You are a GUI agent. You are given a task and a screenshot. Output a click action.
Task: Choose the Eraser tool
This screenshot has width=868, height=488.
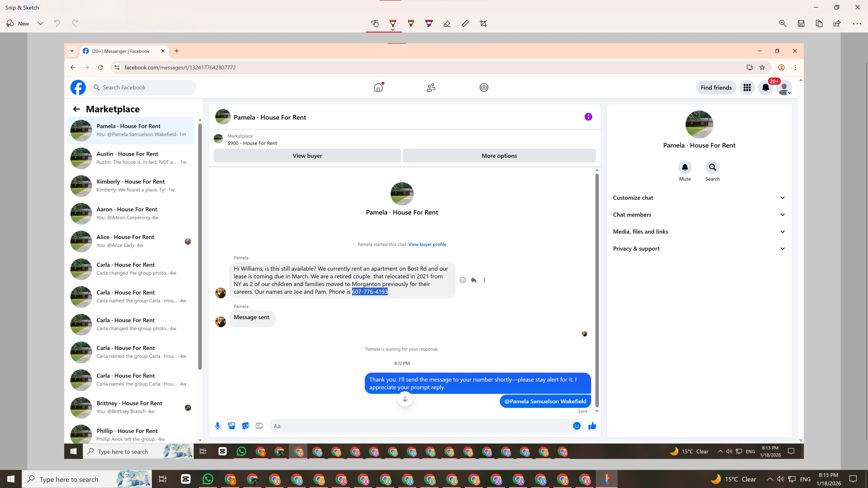tap(447, 23)
